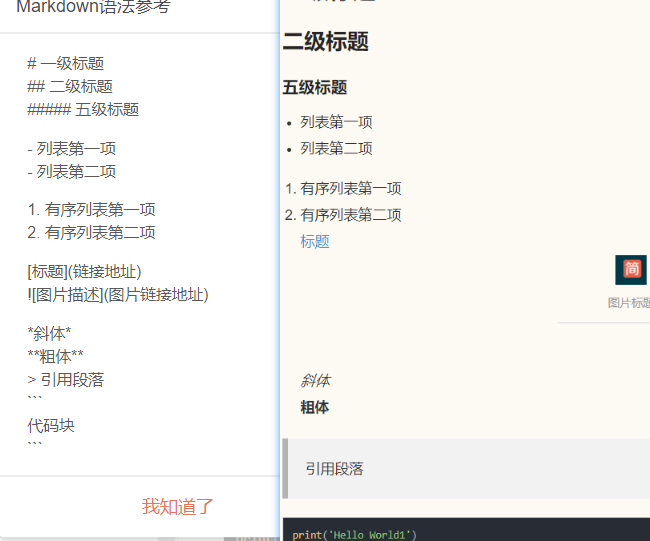Click '2. 有序列表第二项' in the reference dialog
The height and width of the screenshot is (541, 650).
point(91,233)
